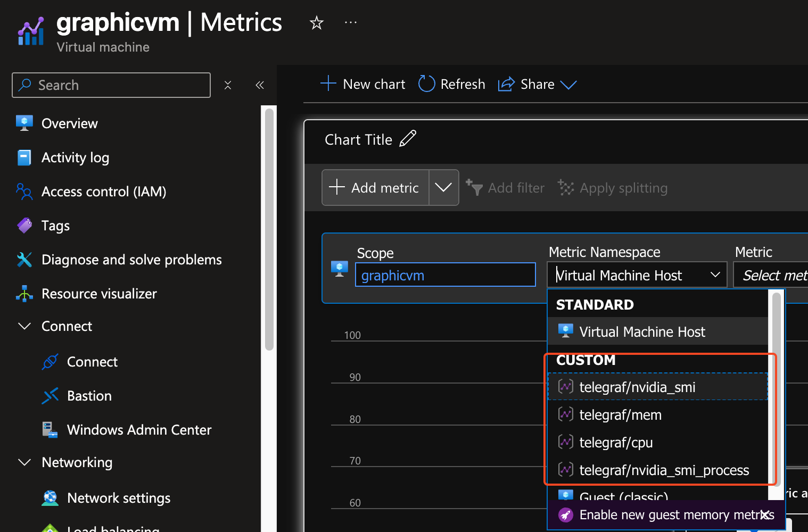Select telegraf/mem under CUSTOM namespaces

coord(620,414)
